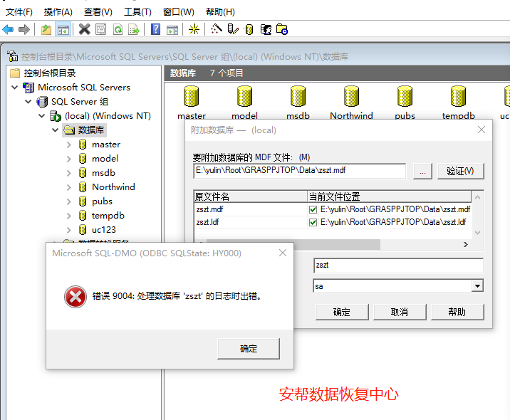Click the New job folder toolbar icon
This screenshot has width=510, height=420.
282,29
